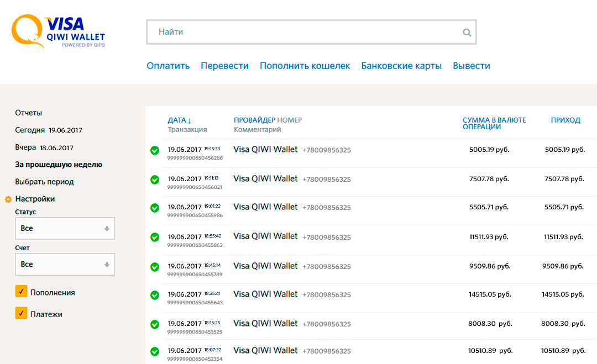
Task: Click green status check for 11511.93 руб. row
Action: (155, 238)
